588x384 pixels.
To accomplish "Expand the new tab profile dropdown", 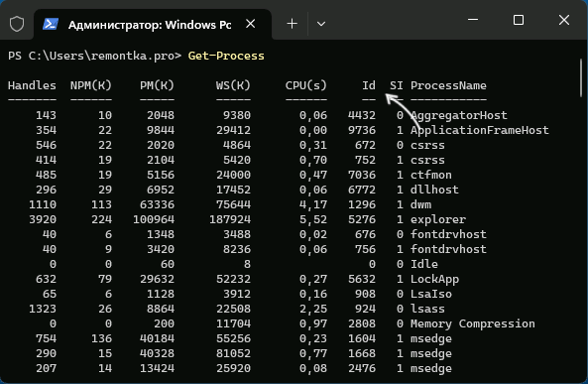I will (x=321, y=24).
